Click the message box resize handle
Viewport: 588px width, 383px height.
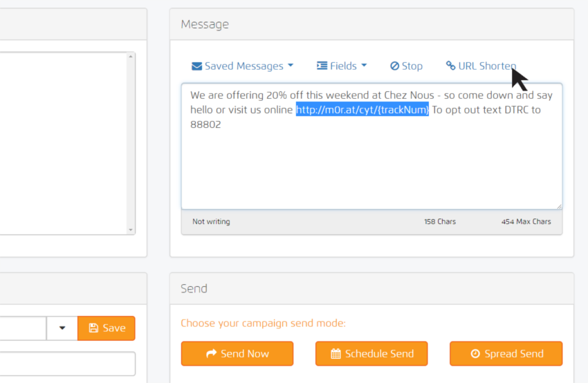(x=558, y=205)
